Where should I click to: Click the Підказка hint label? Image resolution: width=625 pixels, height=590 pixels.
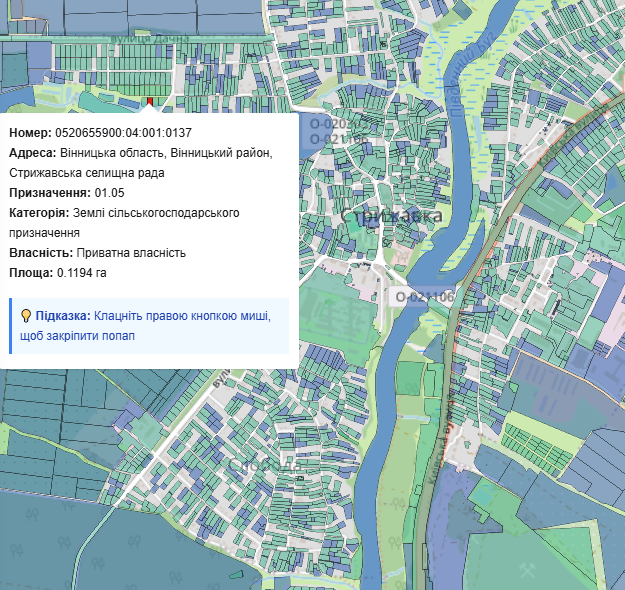coord(63,316)
